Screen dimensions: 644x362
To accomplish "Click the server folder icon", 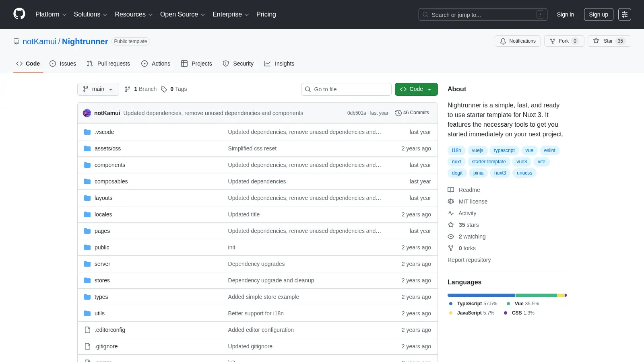I will [x=87, y=264].
